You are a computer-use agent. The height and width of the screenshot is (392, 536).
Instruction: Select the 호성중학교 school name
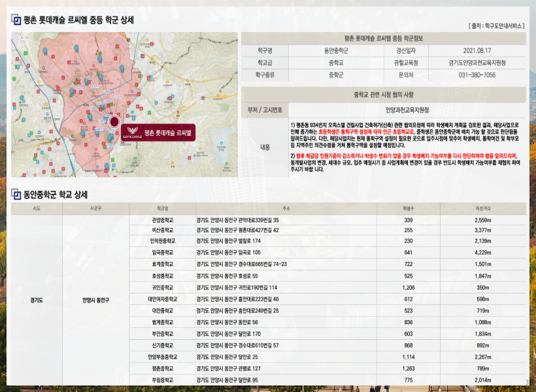162,276
